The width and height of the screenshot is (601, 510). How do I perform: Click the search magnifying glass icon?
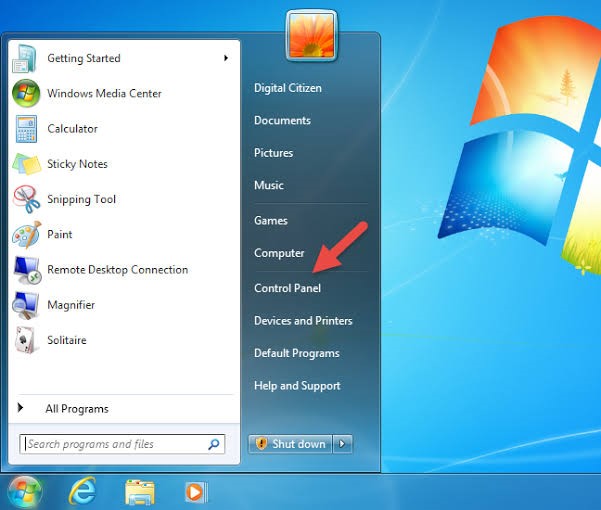(213, 444)
